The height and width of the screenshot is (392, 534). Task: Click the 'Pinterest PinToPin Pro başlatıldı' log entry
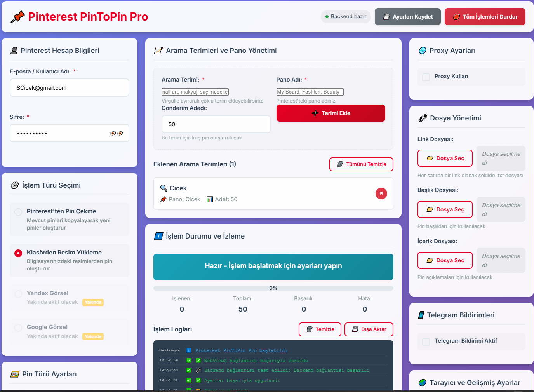[241, 350]
